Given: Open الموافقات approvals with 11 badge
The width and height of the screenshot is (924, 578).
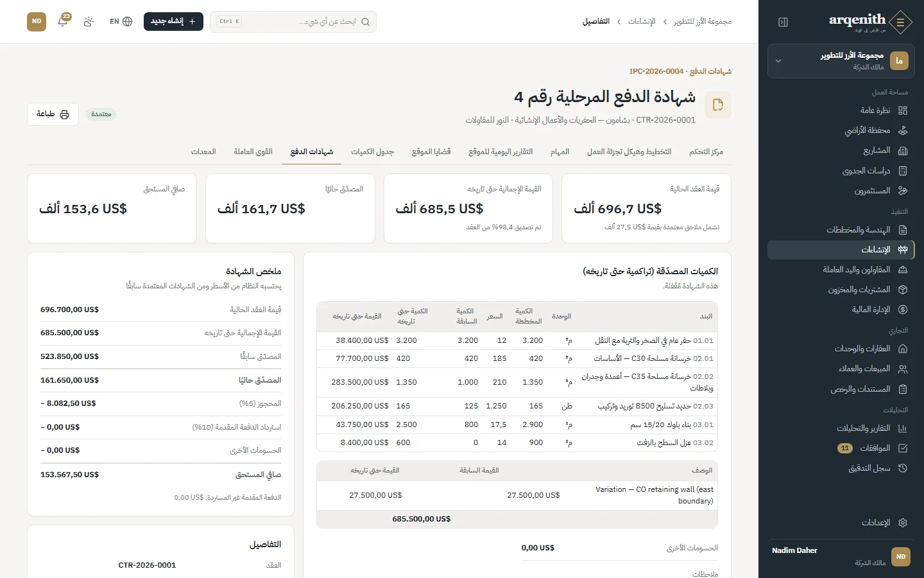Looking at the screenshot, I should (841, 448).
